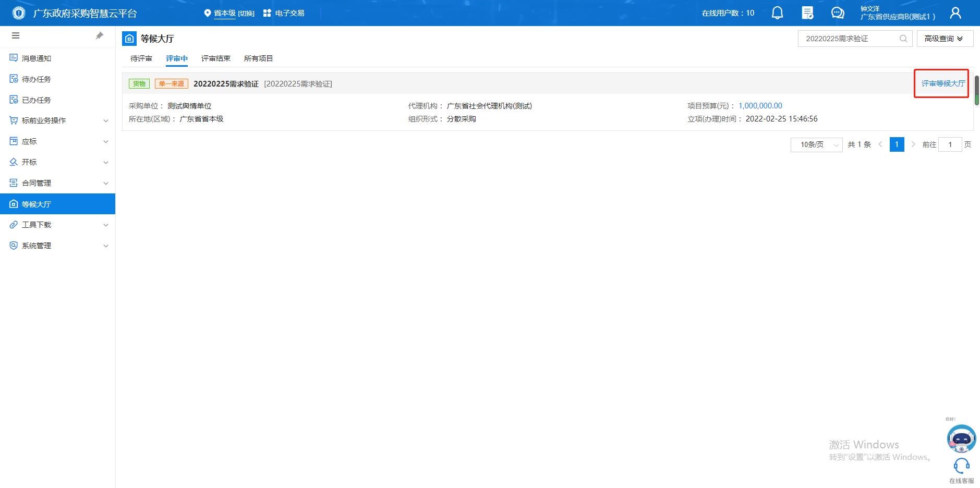The image size is (980, 488).
Task: Open the 评审等候大厅 link
Action: coord(943,83)
